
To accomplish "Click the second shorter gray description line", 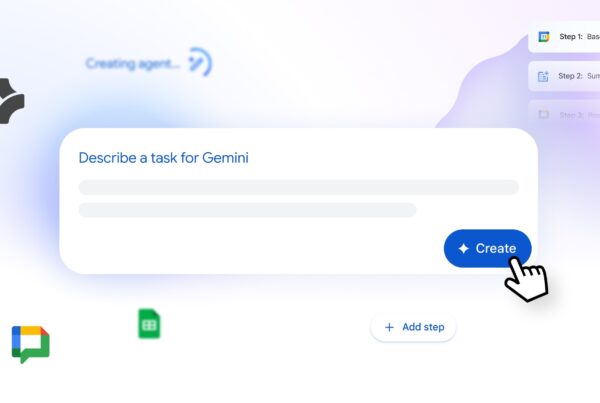I will pos(247,210).
